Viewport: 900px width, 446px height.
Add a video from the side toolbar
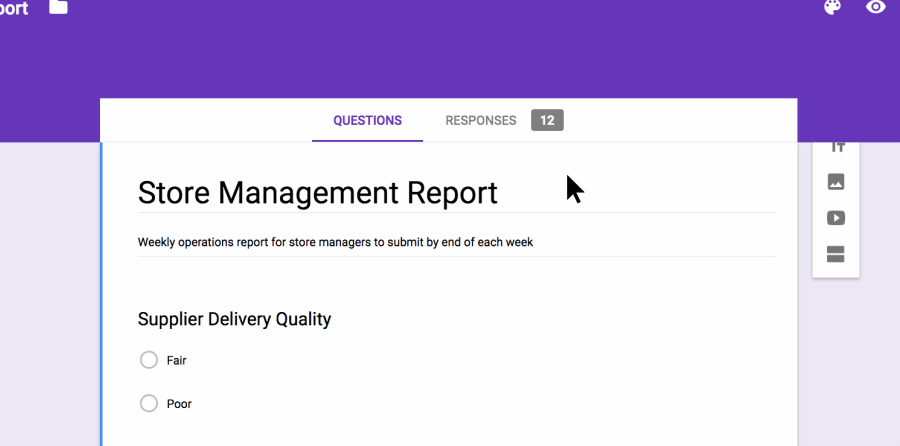click(x=836, y=218)
